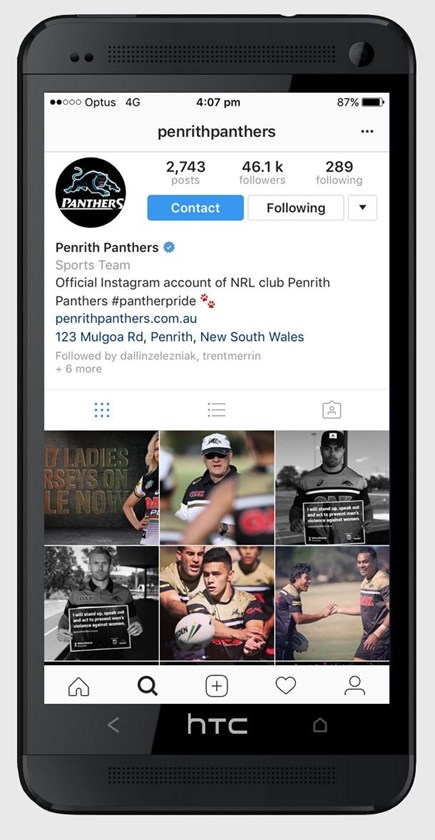
Task: Open your profile via person icon
Action: [x=355, y=686]
